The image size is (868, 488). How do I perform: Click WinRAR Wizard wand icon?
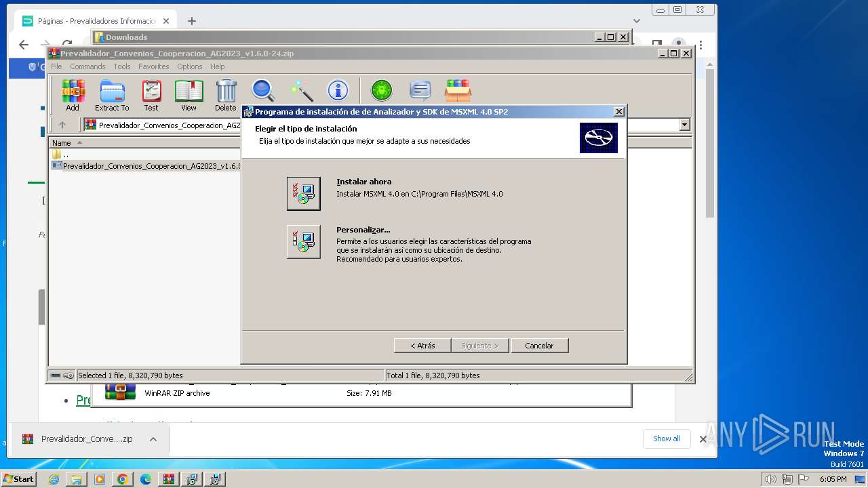pos(301,91)
